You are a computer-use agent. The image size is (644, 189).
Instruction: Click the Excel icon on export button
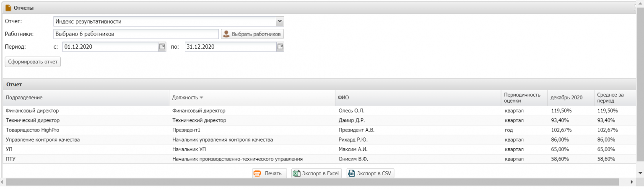point(296,173)
